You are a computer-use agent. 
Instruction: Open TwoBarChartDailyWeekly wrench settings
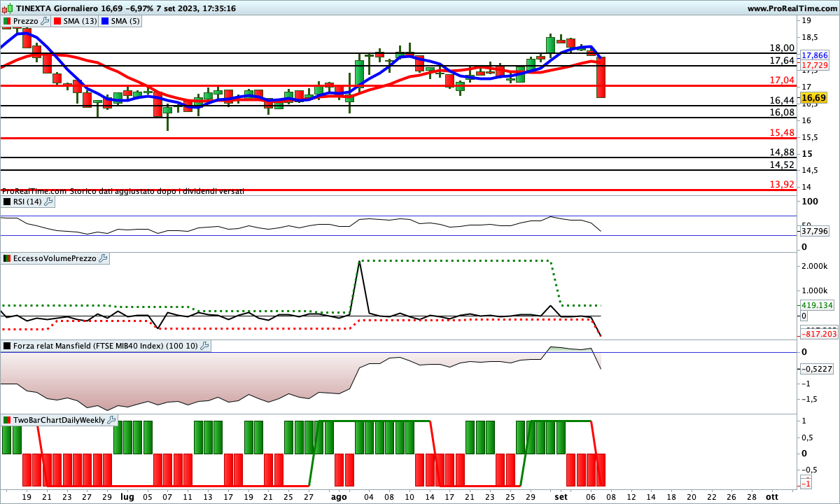pos(112,420)
